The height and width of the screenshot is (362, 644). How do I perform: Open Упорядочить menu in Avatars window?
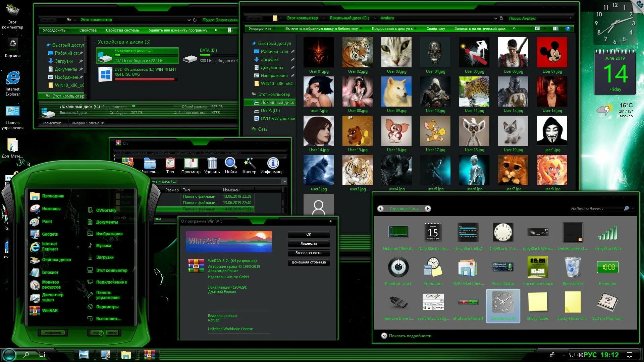pyautogui.click(x=260, y=29)
